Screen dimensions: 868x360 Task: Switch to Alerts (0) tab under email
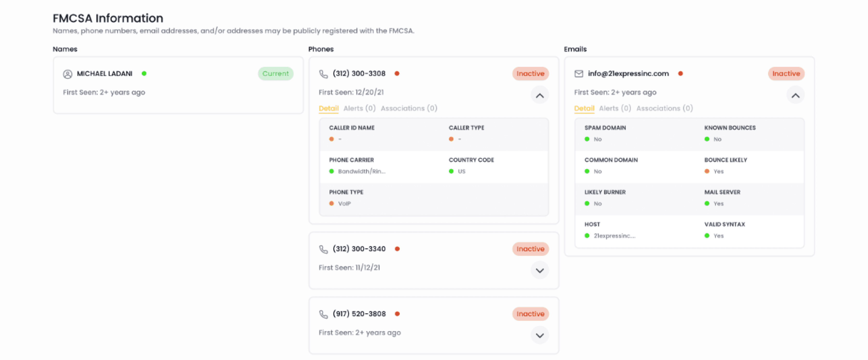tap(615, 108)
